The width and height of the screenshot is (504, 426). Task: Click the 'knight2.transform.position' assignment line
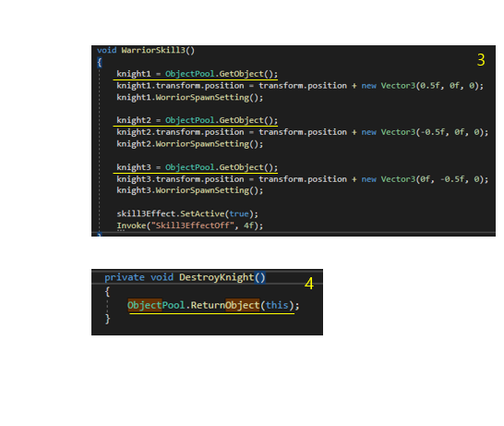[x=303, y=132]
